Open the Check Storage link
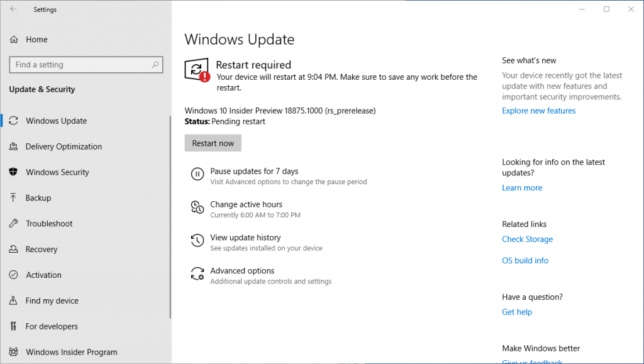644x364 pixels. tap(527, 240)
